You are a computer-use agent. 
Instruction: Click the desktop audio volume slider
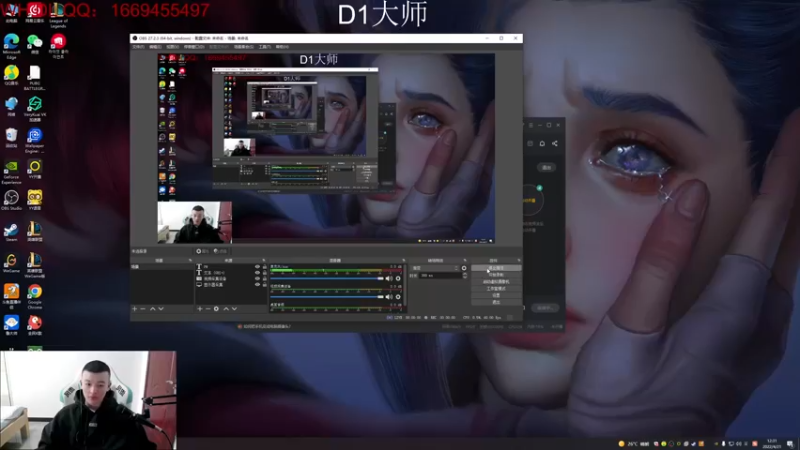point(327,279)
